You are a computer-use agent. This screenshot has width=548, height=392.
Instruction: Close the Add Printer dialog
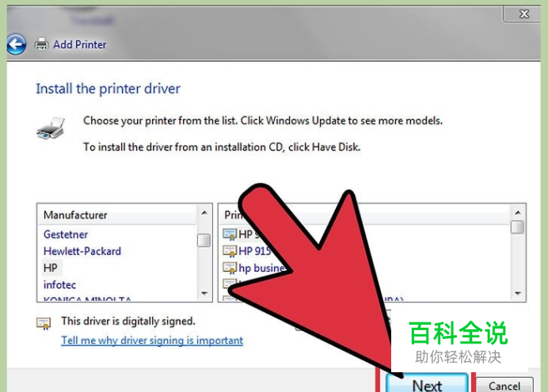(524, 14)
